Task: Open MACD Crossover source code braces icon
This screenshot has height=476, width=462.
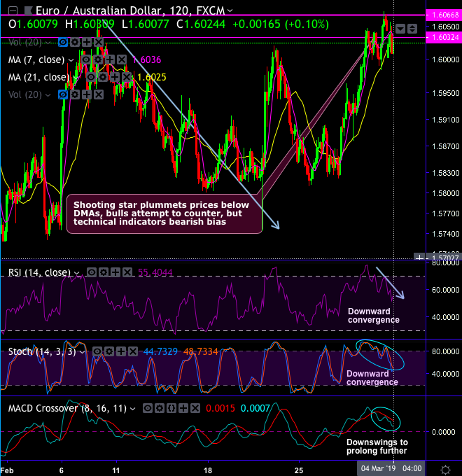Action: pyautogui.click(x=171, y=408)
